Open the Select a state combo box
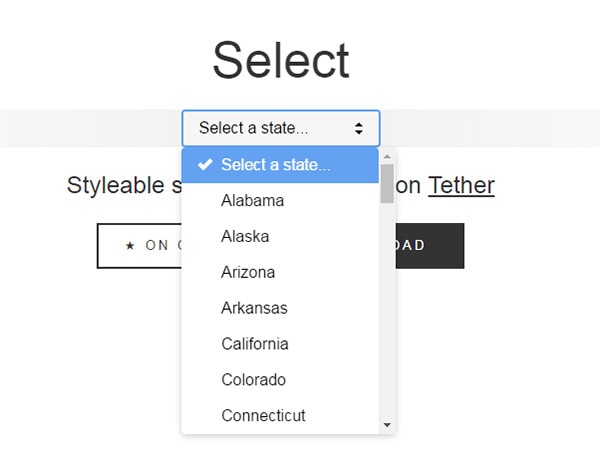Viewport: 600px width, 455px height. click(x=281, y=128)
